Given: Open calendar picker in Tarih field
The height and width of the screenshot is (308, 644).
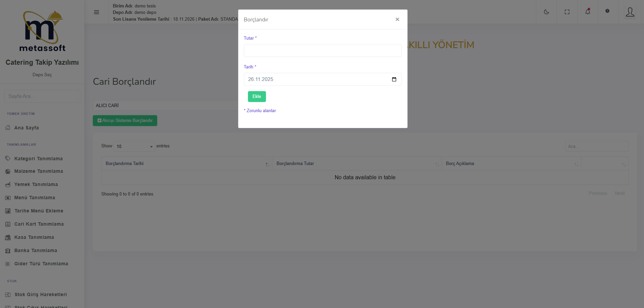Looking at the screenshot, I should 394,79.
